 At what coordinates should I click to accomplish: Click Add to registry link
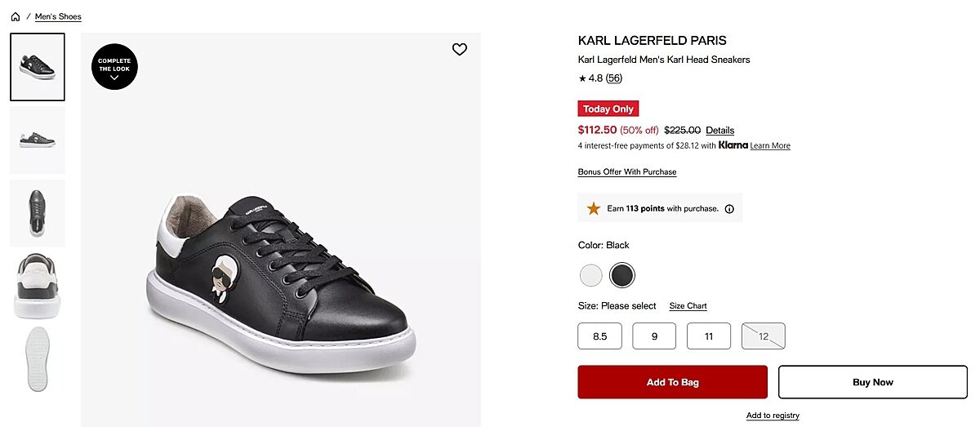pos(773,416)
